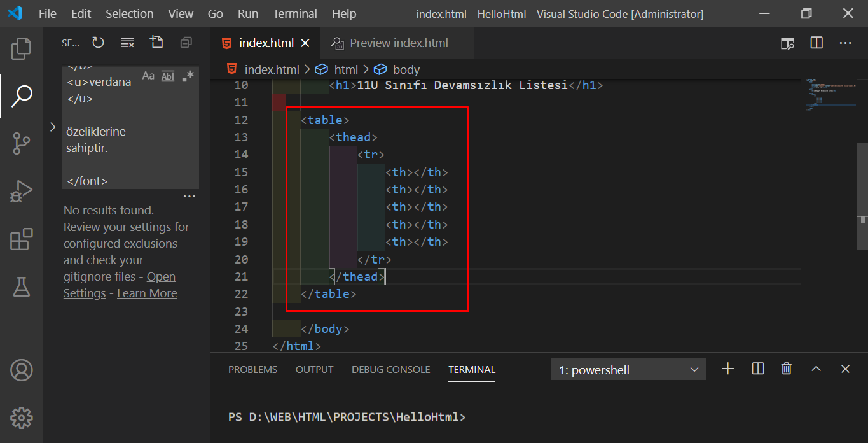Open the powershell terminal selector dropdown
This screenshot has height=443, width=868.
pyautogui.click(x=628, y=370)
